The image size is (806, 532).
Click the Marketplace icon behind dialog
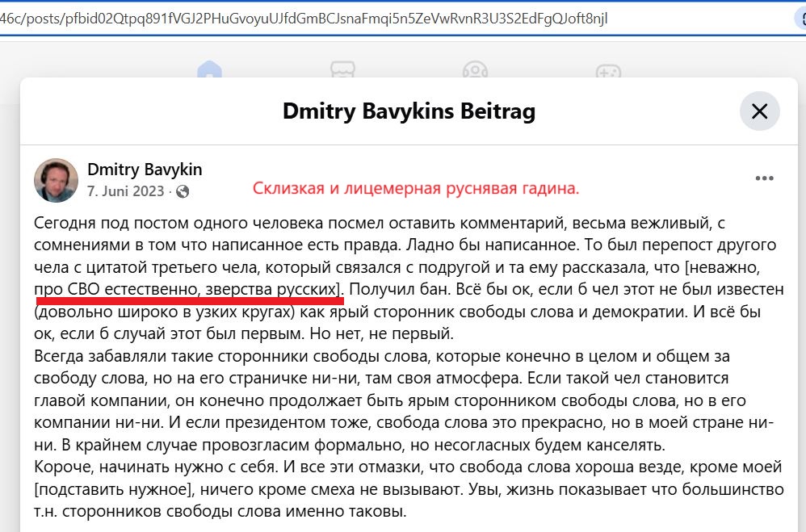pyautogui.click(x=342, y=69)
